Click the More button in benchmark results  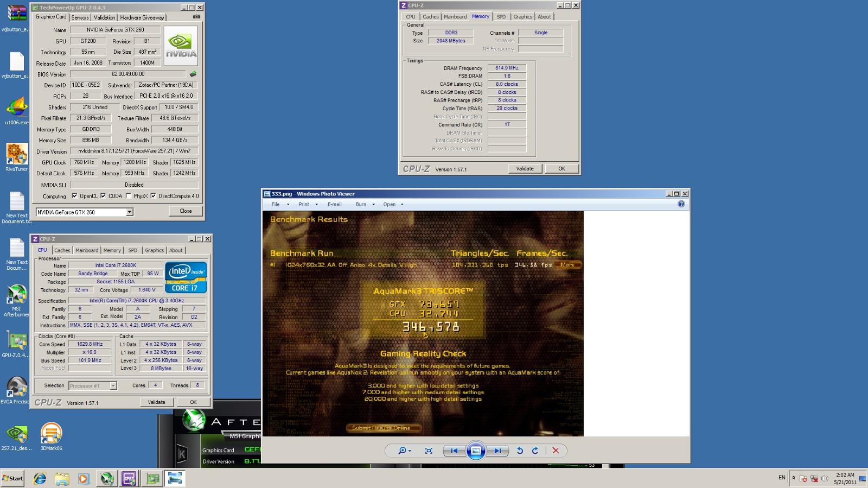(567, 265)
